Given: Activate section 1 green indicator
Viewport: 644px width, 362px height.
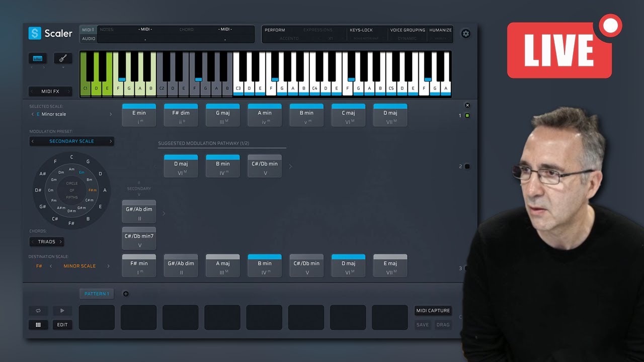Looking at the screenshot, I should pos(467,116).
